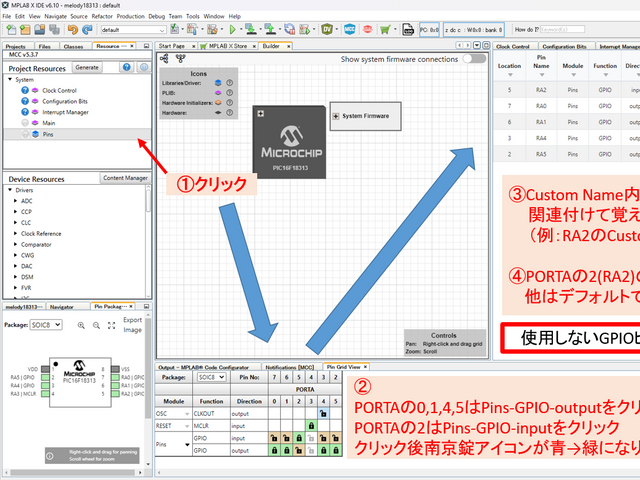Toggle GPIO output lock for PORTA 0
Viewport: 640px width, 480px height.
[274, 451]
